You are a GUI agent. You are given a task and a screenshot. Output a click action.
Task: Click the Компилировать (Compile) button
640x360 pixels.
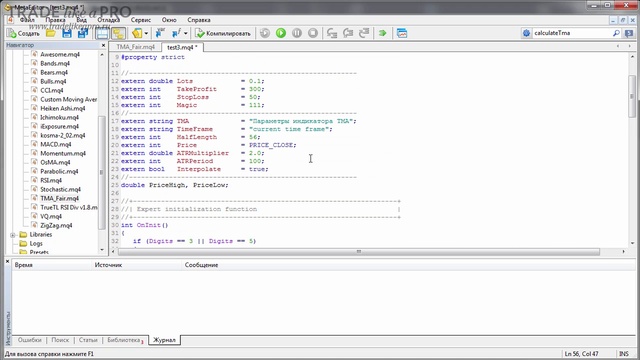(223, 33)
